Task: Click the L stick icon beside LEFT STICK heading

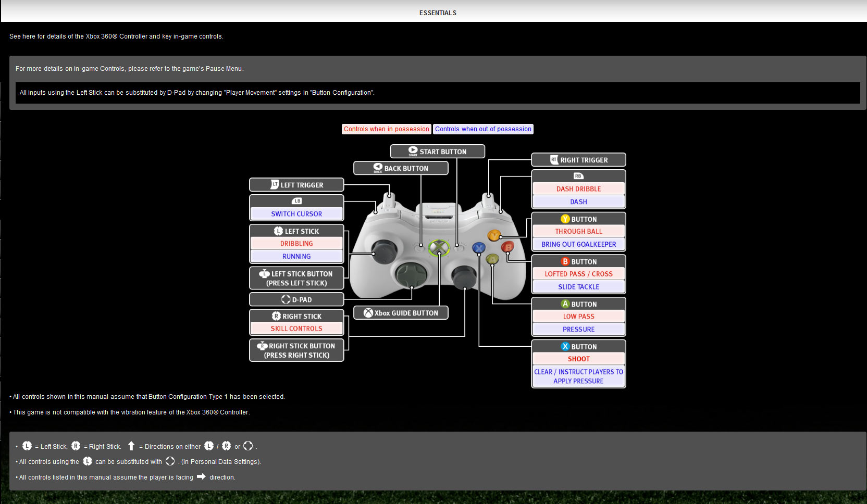Action: coord(279,231)
